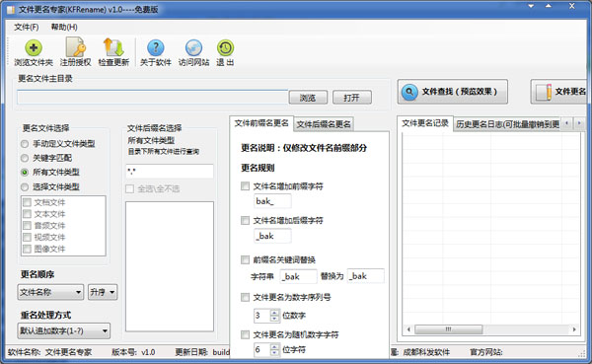Check the 图像文件 checkbox

[27, 249]
